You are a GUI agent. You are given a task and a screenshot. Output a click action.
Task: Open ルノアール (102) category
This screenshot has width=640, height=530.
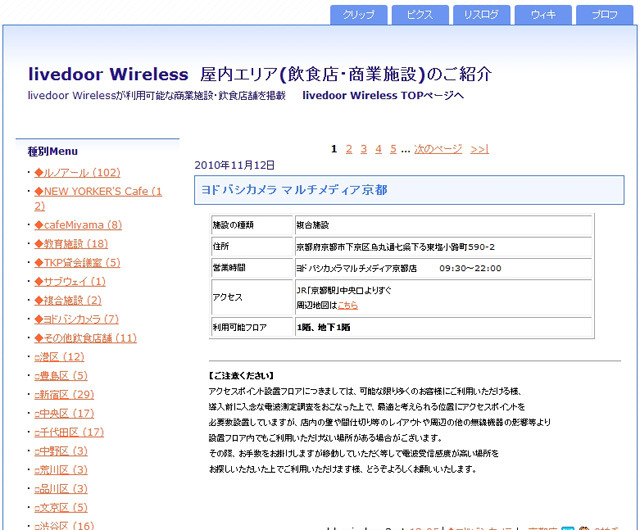coord(77,173)
